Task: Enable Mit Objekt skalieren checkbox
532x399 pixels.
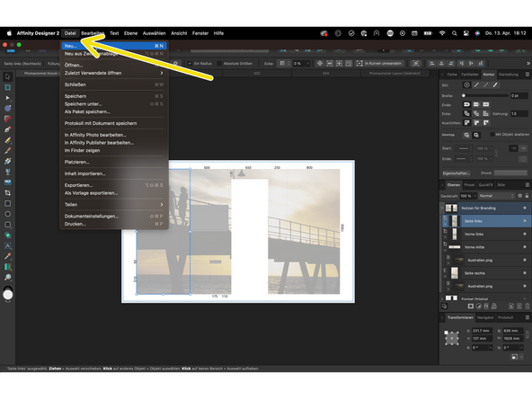Action: tap(492, 135)
